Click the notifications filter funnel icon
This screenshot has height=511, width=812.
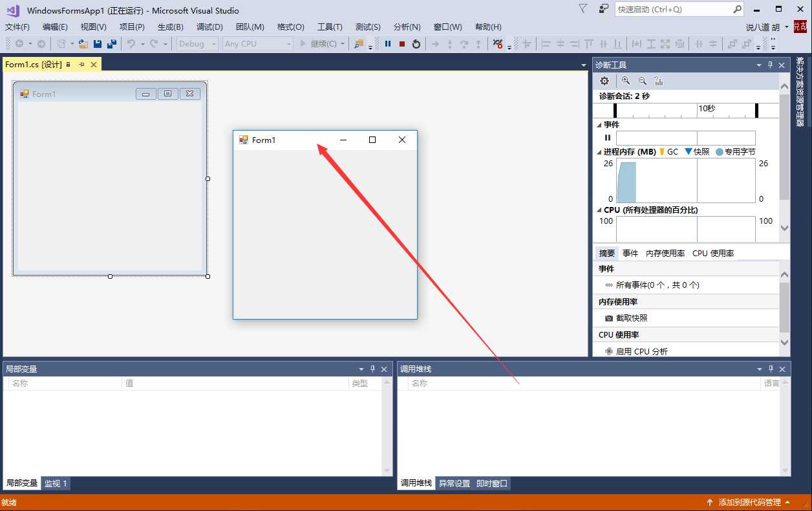click(x=583, y=9)
